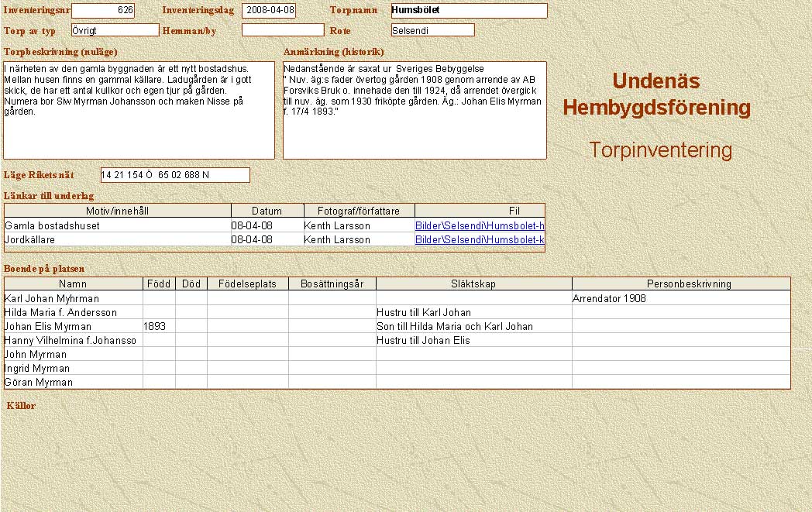Select the Gamla bostadshuset motif cell
This screenshot has width=812, height=512.
(118, 225)
